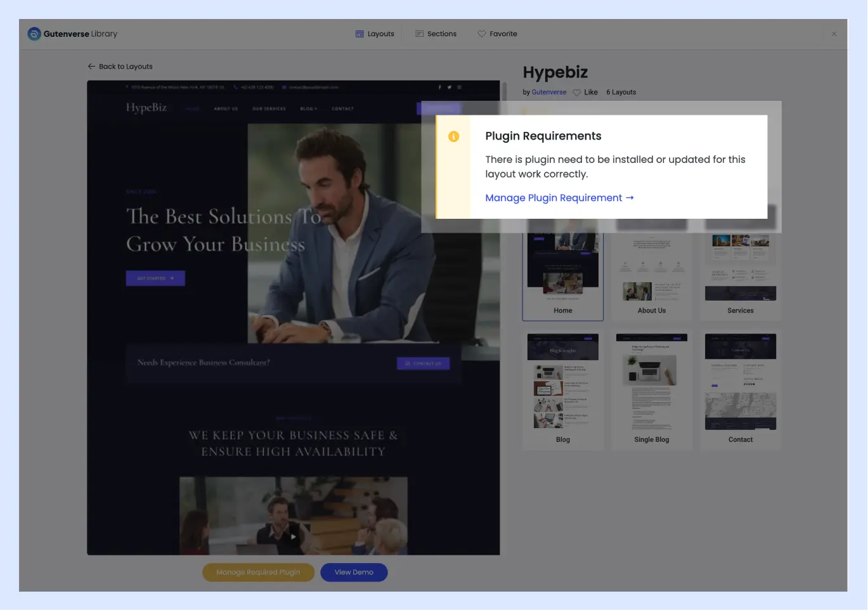Viewport: 868px width, 610px height.
Task: Click the preview pane vertical scrollbar
Action: tap(505, 91)
